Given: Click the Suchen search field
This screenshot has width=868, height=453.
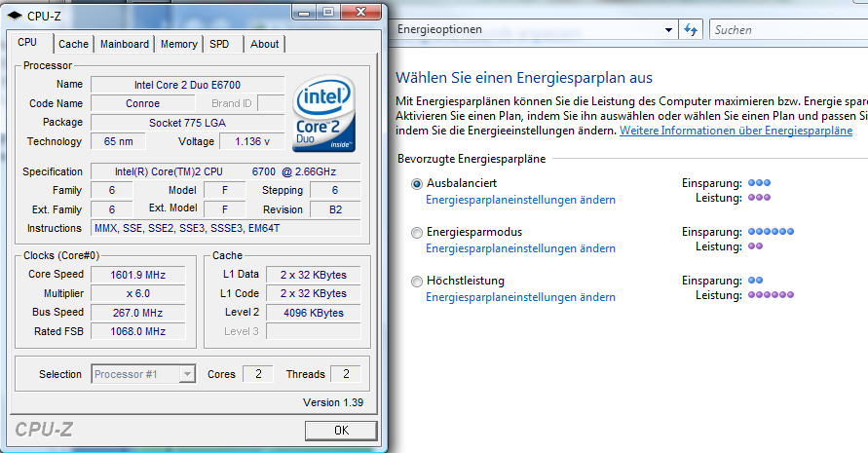Looking at the screenshot, I should (789, 30).
